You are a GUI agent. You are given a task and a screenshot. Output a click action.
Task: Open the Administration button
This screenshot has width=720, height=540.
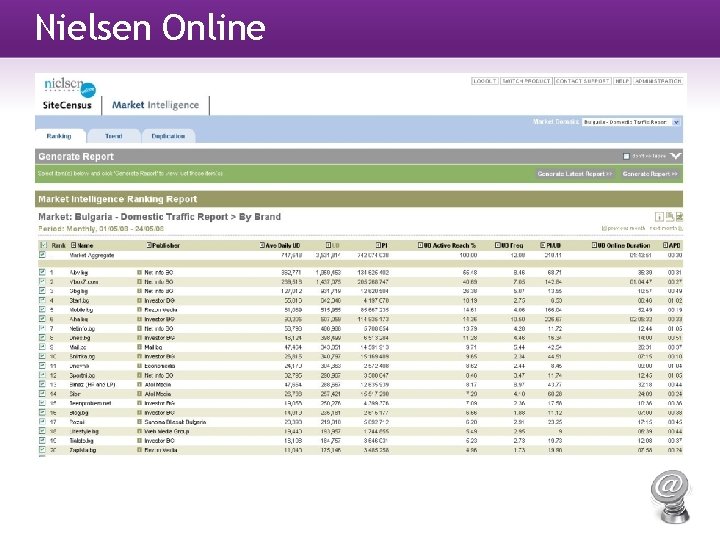coord(658,81)
